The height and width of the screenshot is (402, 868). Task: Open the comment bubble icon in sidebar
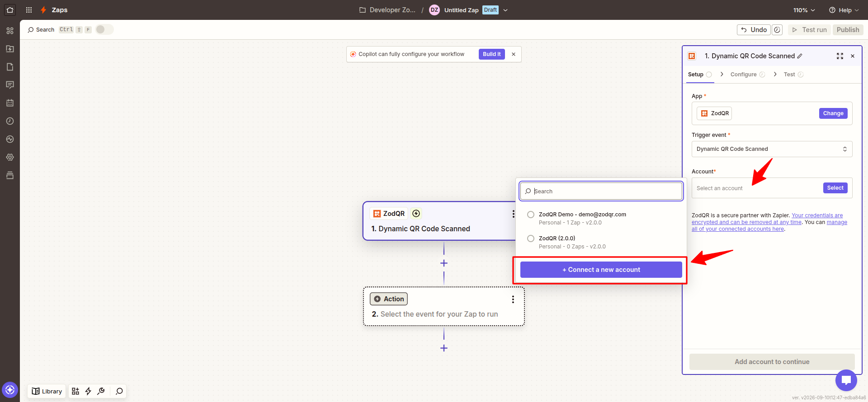click(x=10, y=85)
